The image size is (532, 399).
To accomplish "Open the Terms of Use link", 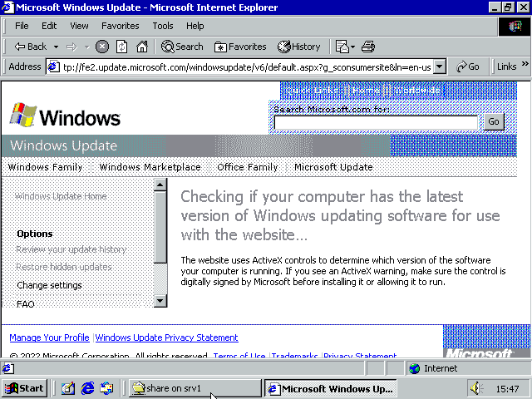I will pyautogui.click(x=239, y=356).
